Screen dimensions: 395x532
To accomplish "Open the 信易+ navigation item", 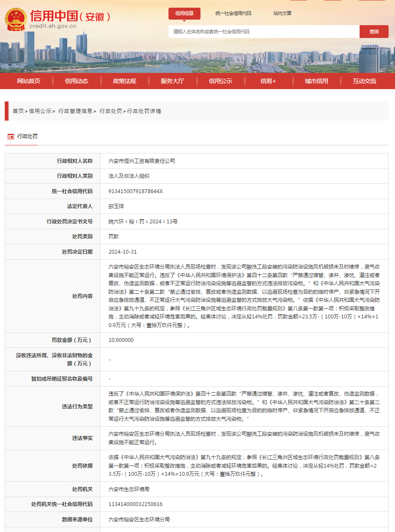I will pyautogui.click(x=268, y=81).
